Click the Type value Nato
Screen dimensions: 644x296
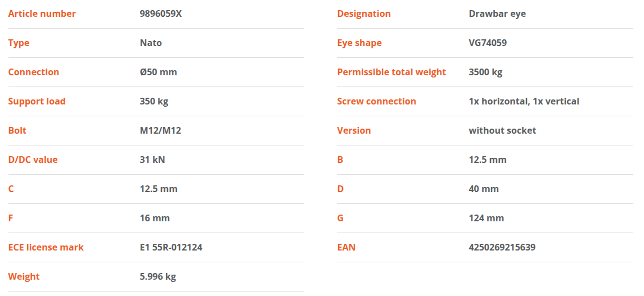click(x=151, y=43)
